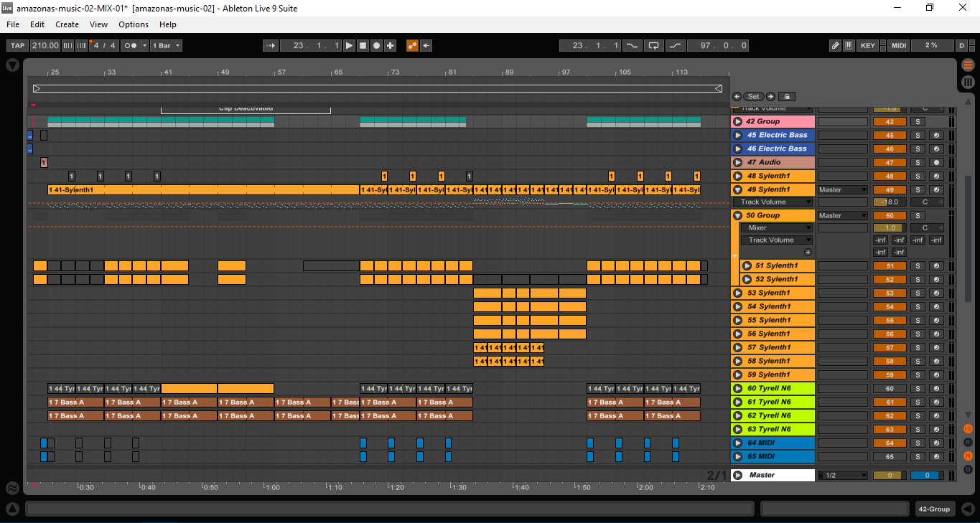This screenshot has height=523, width=980.
Task: Click the TAP tempo button
Action: (x=17, y=45)
